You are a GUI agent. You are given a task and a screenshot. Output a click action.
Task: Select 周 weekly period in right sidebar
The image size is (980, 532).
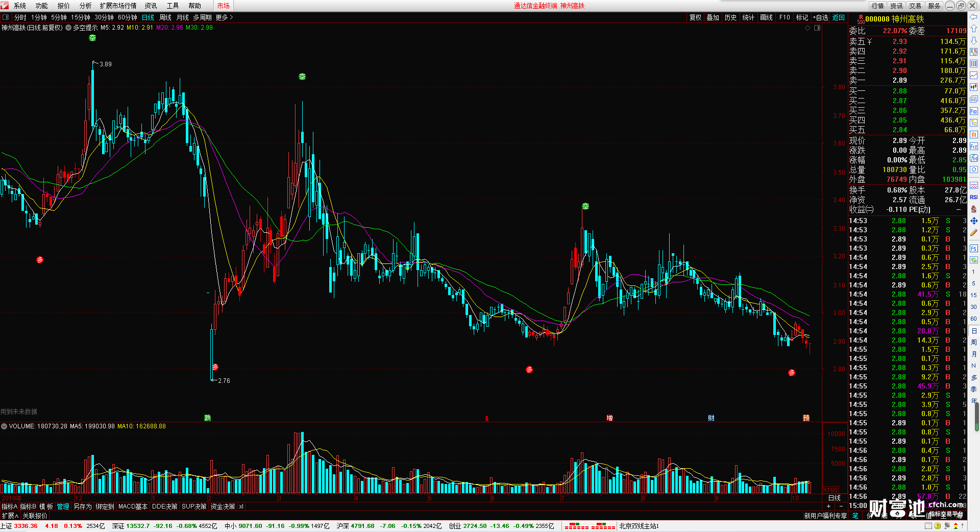(973, 342)
